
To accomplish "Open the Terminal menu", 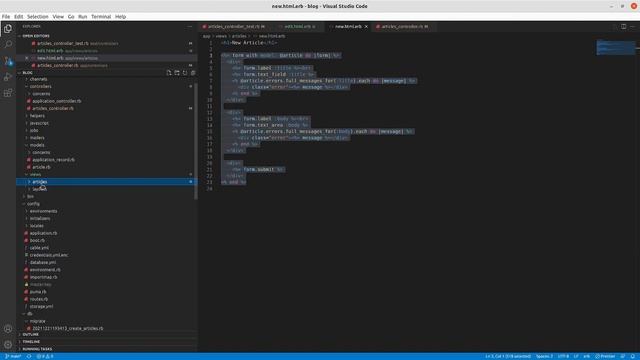I will 101,17.
